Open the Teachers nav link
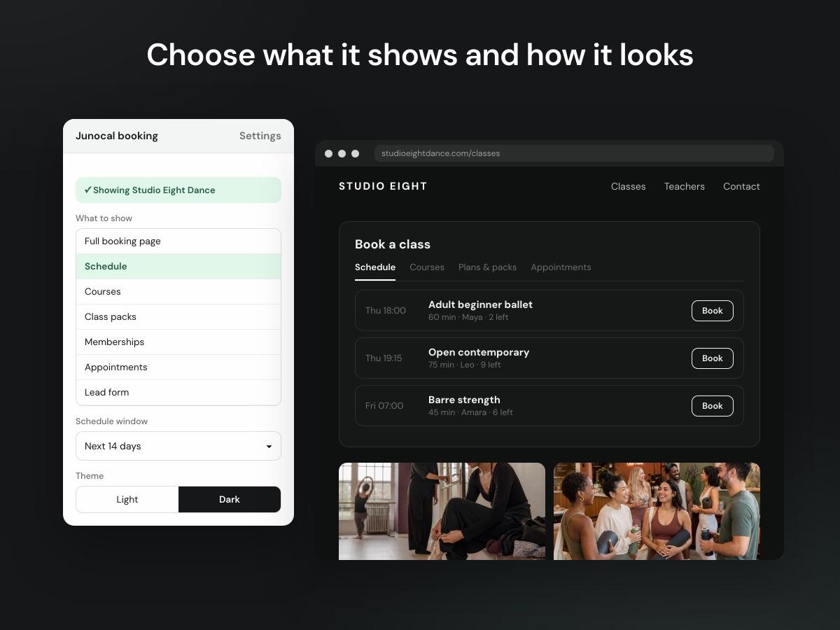This screenshot has width=840, height=630. pos(684,186)
